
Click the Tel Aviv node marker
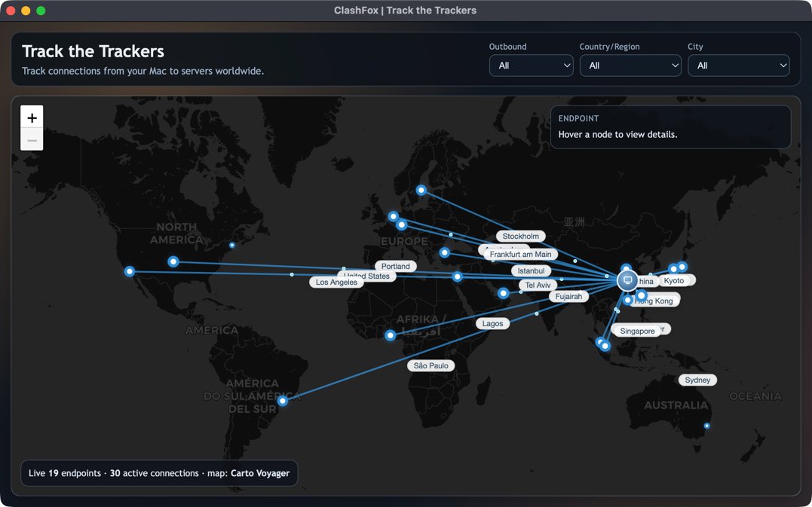pos(458,276)
